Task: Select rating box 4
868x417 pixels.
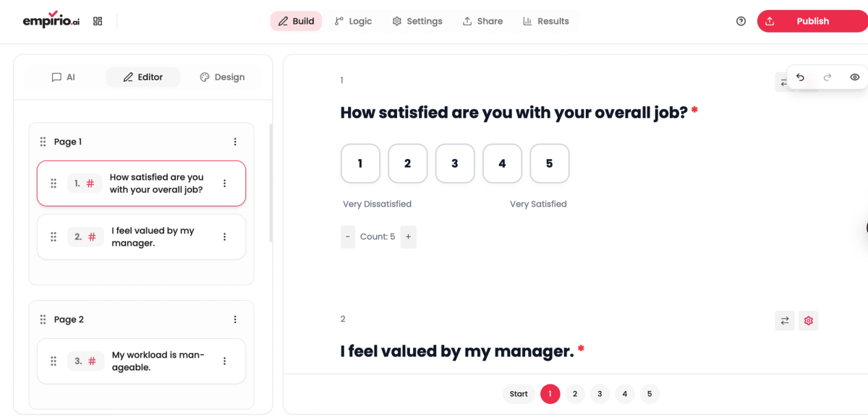Action: 502,163
